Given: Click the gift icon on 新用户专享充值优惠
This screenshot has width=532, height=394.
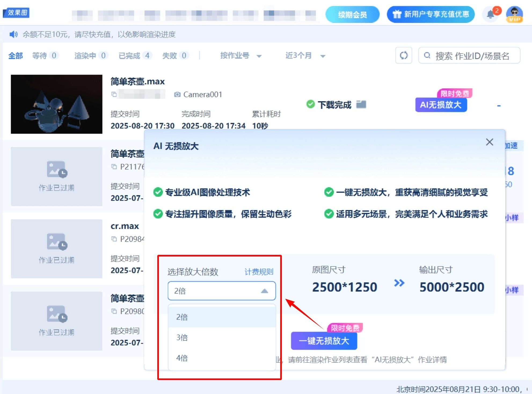Looking at the screenshot, I should tap(397, 14).
